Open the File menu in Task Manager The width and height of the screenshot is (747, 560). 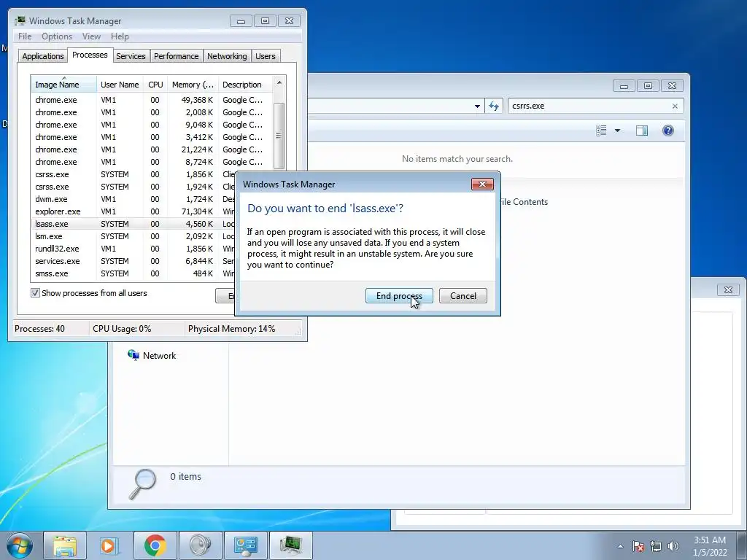point(25,36)
